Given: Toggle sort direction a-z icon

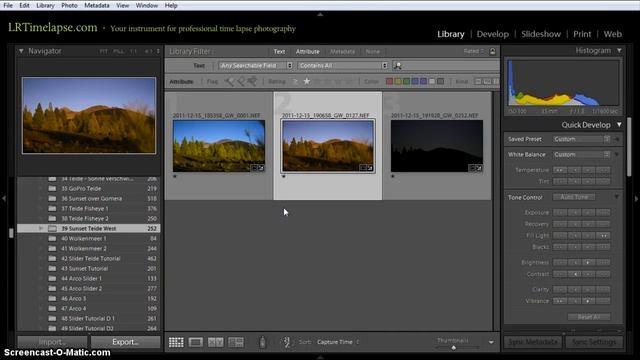Looking at the screenshot, I should coord(287,342).
